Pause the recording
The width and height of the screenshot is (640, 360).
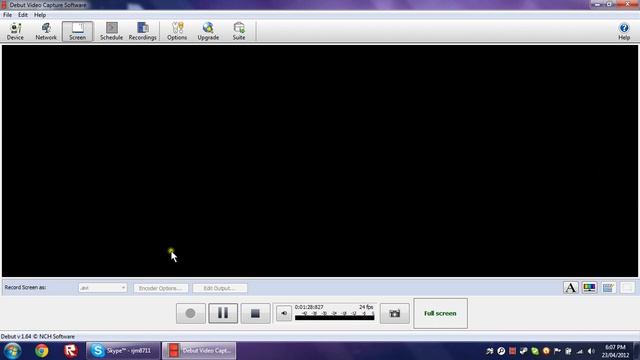coord(223,313)
